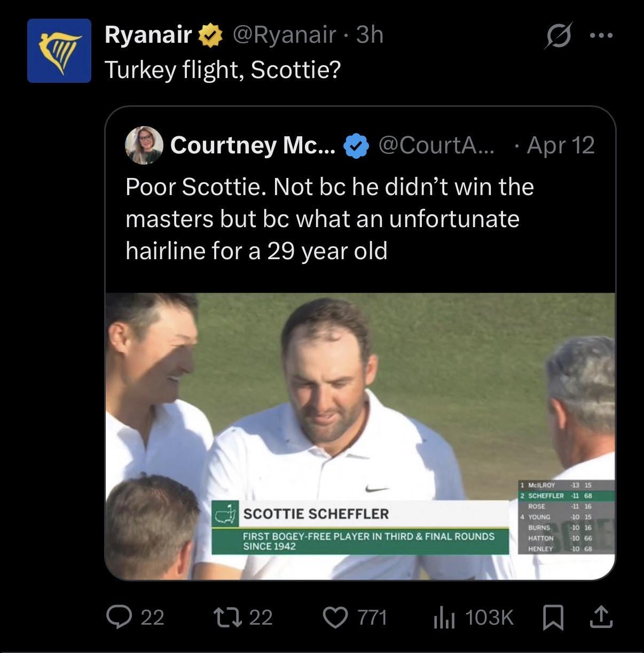Click Ryanair's gold verified badge
Viewport: 644px width, 653px height.
pyautogui.click(x=210, y=35)
